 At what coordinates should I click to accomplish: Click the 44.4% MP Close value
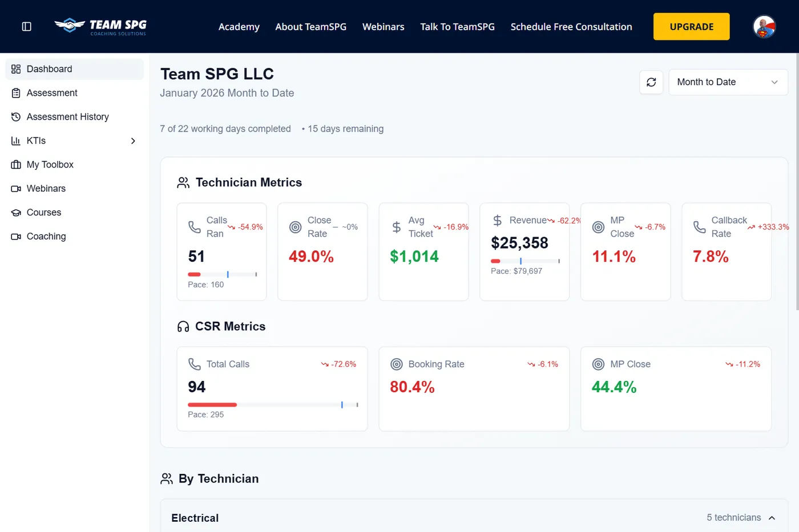click(614, 387)
